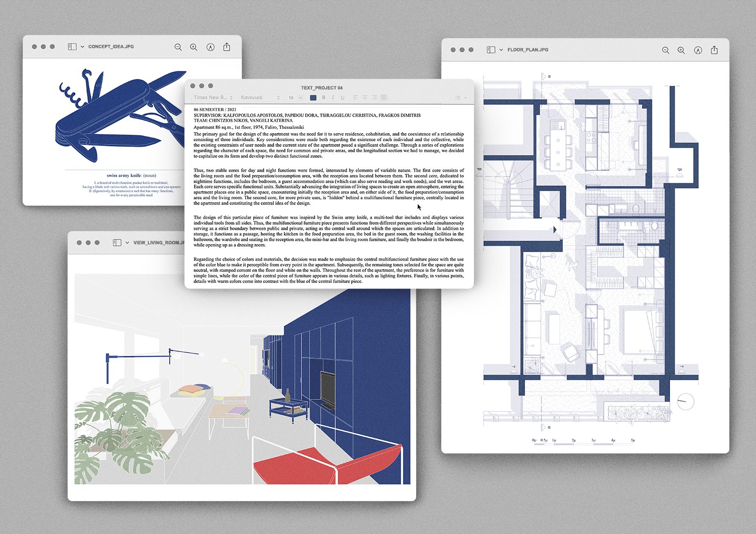Open the blue text color swatch

313,98
